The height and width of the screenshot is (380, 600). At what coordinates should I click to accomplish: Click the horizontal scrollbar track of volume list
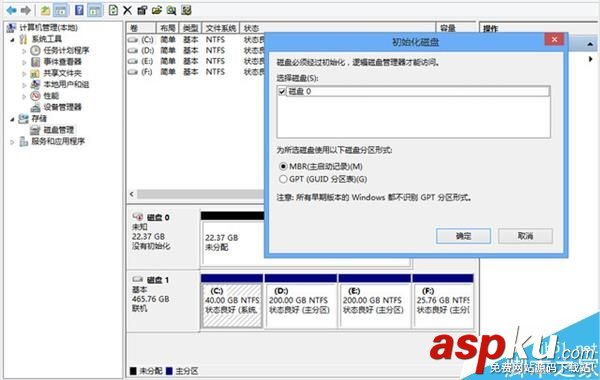[201, 194]
